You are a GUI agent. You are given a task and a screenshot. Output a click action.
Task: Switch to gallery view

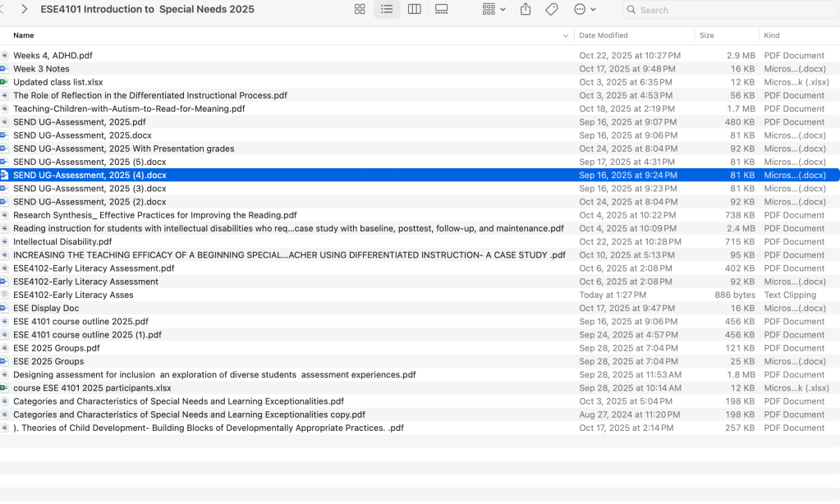[442, 9]
